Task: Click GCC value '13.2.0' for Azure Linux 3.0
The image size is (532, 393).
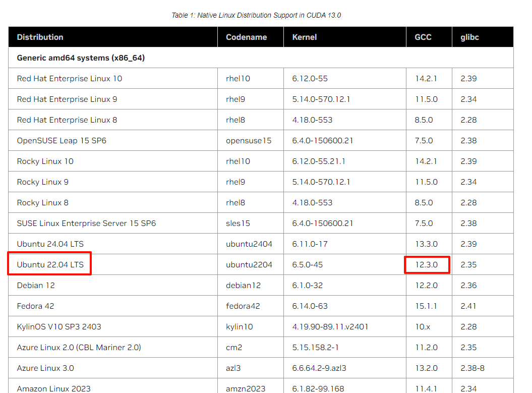Action: pyautogui.click(x=426, y=368)
